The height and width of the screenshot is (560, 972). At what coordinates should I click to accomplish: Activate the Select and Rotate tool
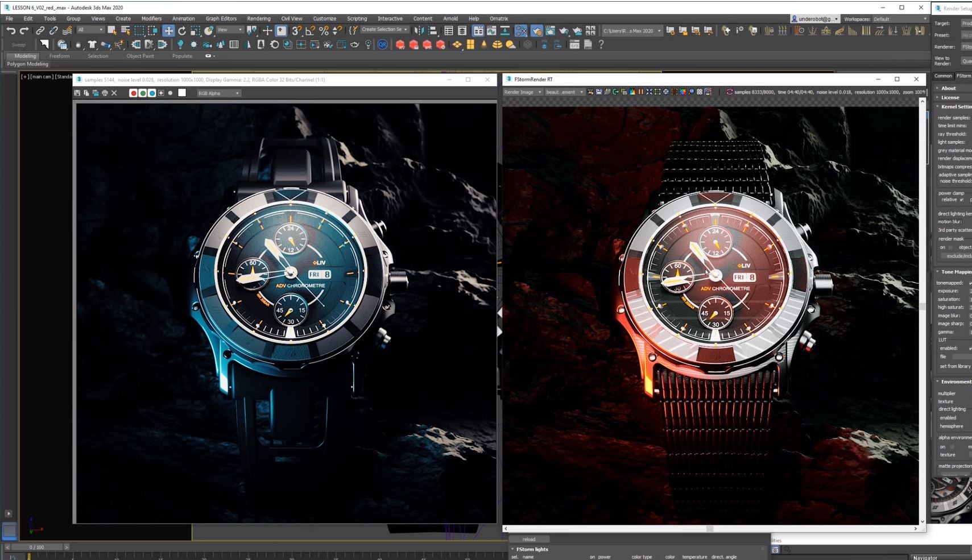pos(182,31)
